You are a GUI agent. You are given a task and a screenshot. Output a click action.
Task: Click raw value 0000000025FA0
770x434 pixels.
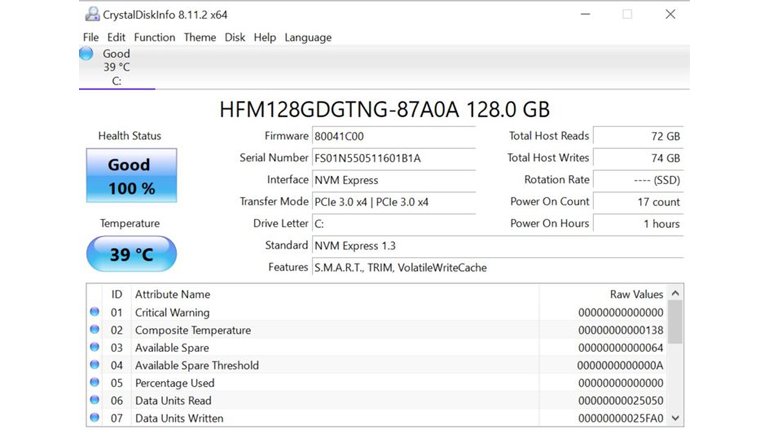tap(621, 418)
